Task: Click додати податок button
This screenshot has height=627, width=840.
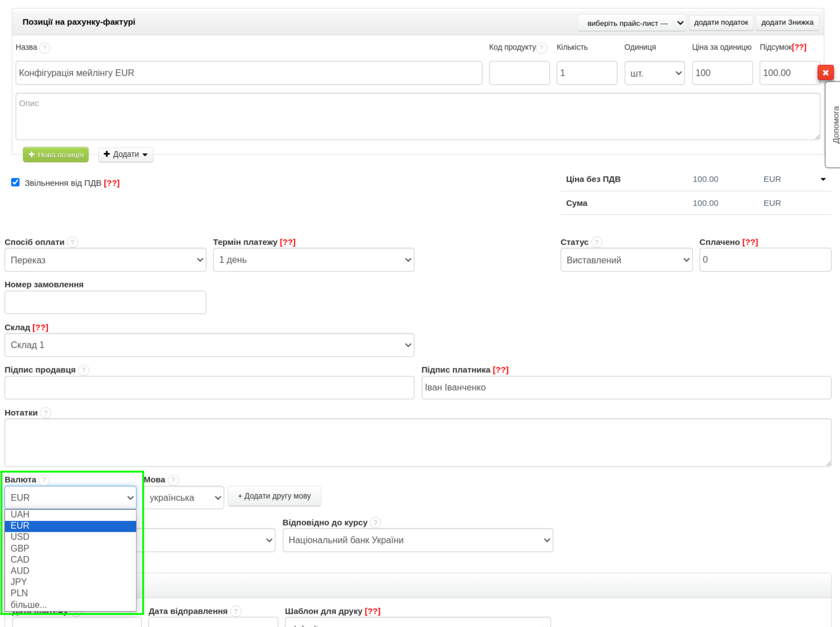Action: click(x=721, y=22)
